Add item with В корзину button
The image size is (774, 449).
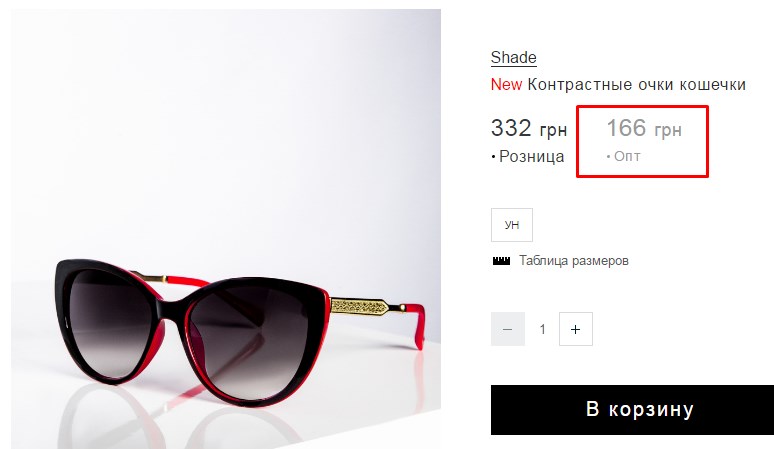(x=632, y=410)
